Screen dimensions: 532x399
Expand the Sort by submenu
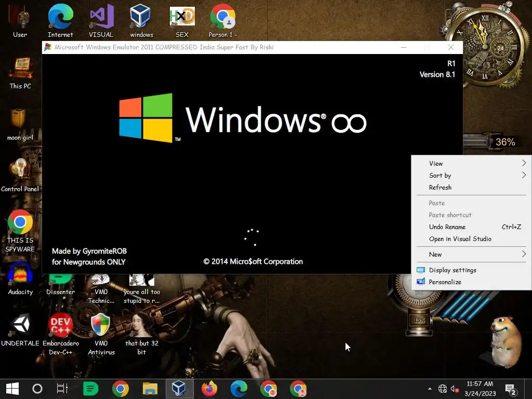pyautogui.click(x=472, y=176)
